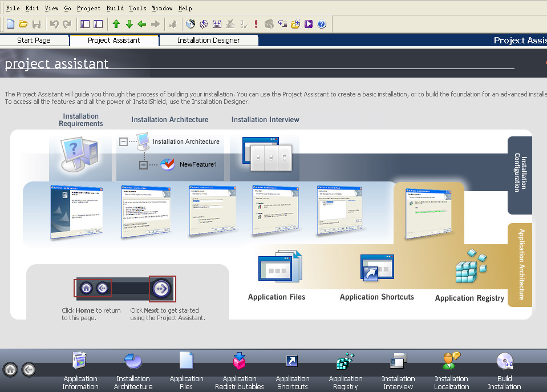Open the Edit menu
The height and width of the screenshot is (392, 547).
pos(32,8)
